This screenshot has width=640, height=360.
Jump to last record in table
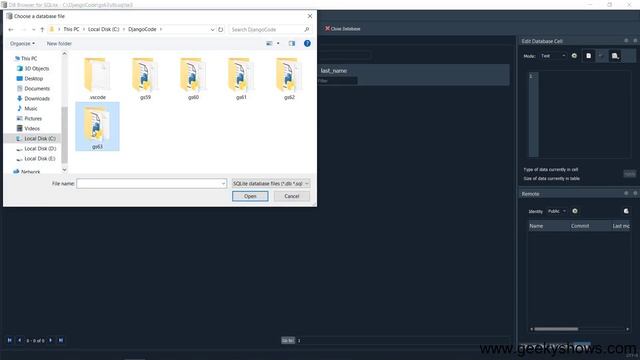point(61,340)
